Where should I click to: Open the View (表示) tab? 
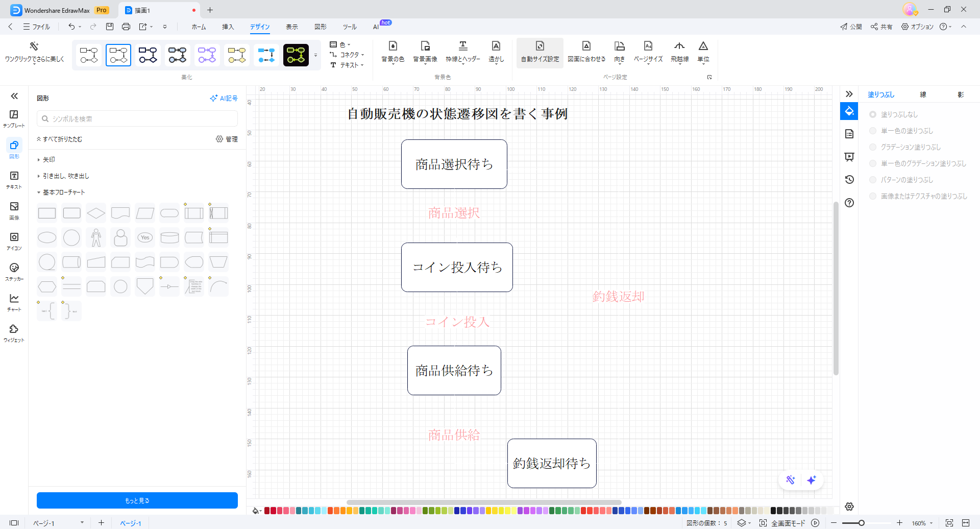click(x=291, y=27)
